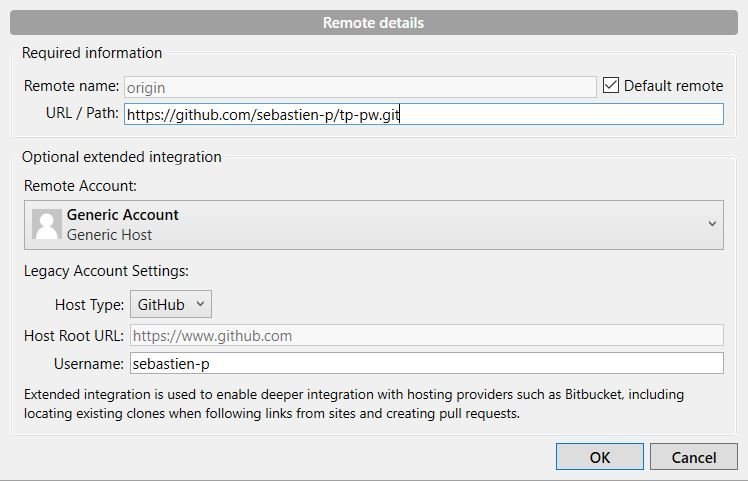Click the Host Type dropdown arrow
Screen dimensions: 748x481
[200, 304]
